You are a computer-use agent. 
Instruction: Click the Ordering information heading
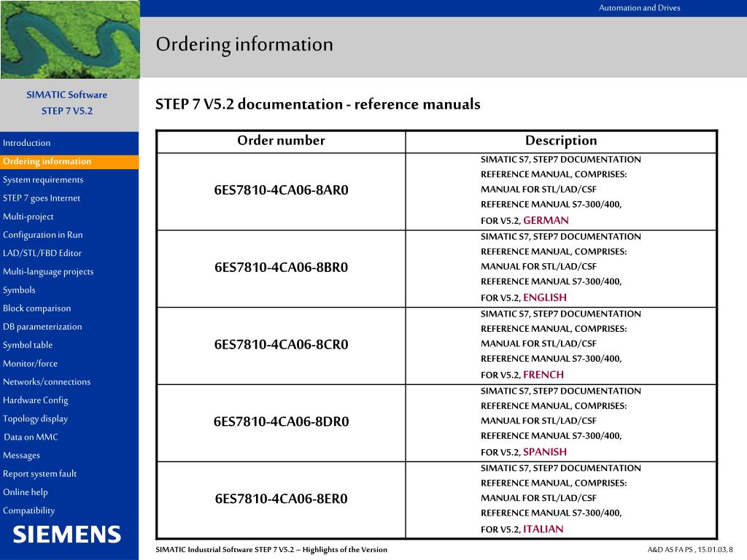(244, 44)
